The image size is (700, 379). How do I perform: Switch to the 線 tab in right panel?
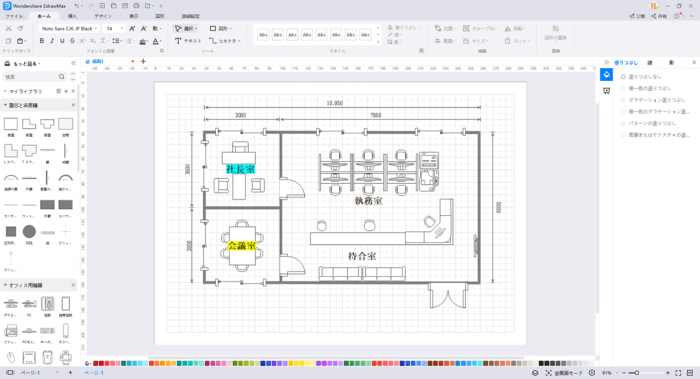tap(650, 63)
